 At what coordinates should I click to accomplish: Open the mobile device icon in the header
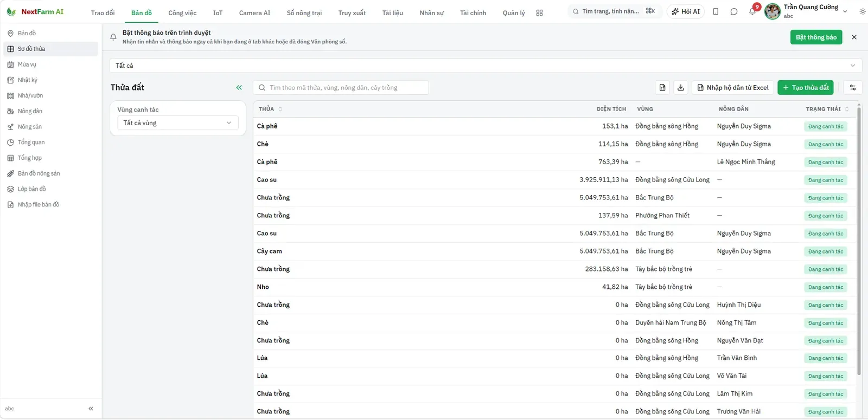(716, 11)
